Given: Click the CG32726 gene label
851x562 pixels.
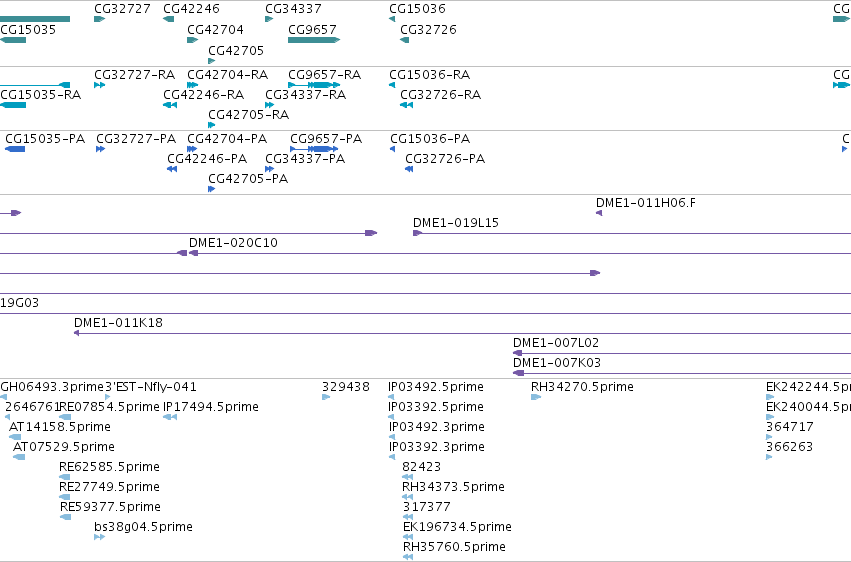Looking at the screenshot, I should [x=428, y=29].
